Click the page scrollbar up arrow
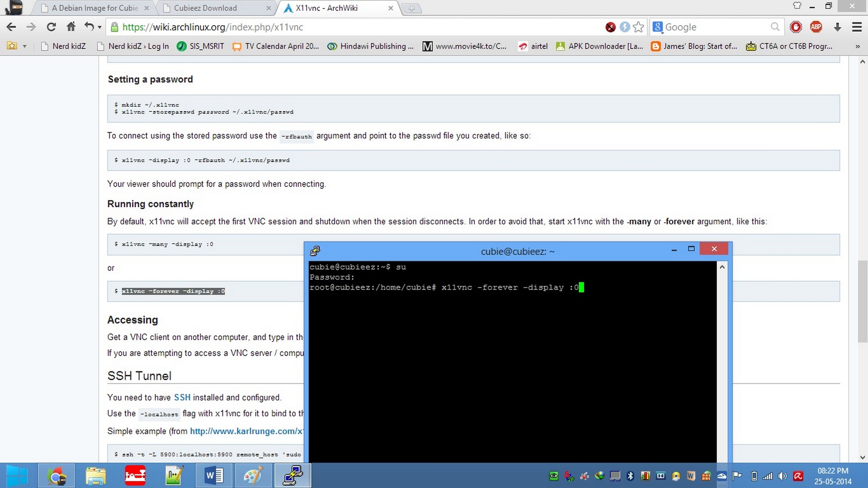Viewport: 868px width, 488px height. point(862,62)
